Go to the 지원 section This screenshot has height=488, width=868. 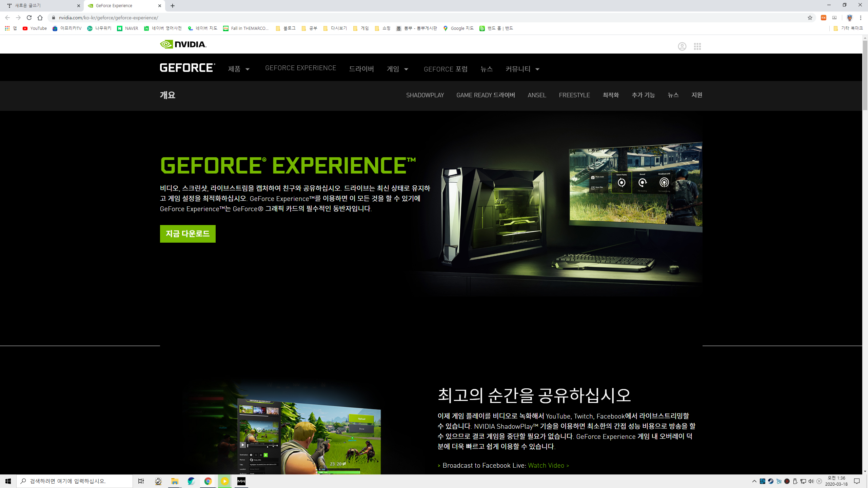697,95
